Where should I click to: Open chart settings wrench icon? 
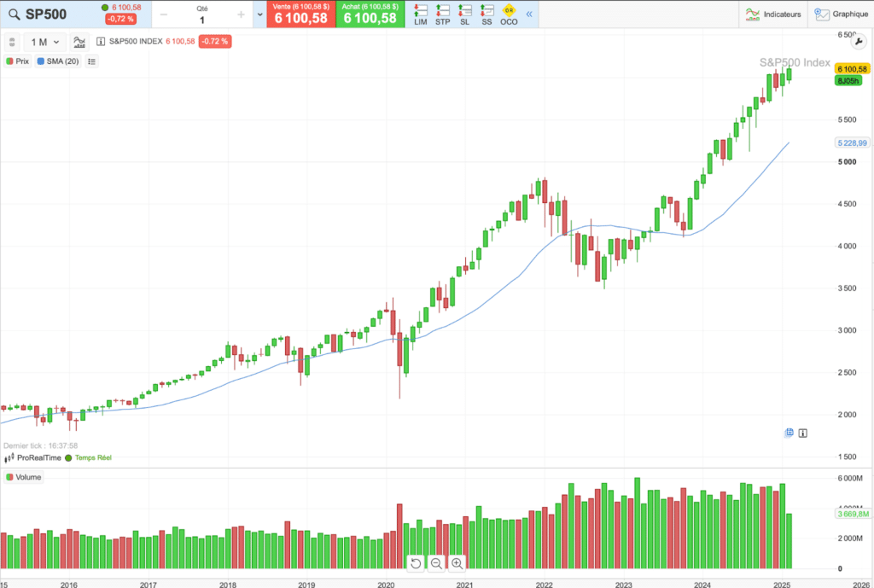point(859,41)
